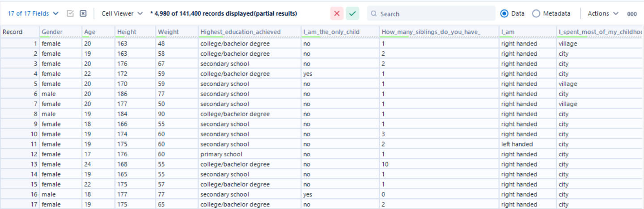Click 'right handed' cell in record 15
The height and width of the screenshot is (209, 644).
coord(528,184)
